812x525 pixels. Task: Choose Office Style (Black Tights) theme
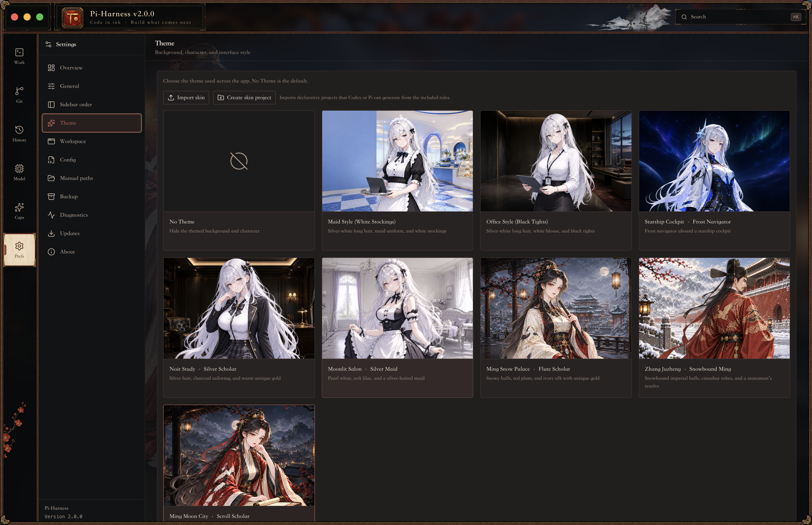click(x=556, y=180)
